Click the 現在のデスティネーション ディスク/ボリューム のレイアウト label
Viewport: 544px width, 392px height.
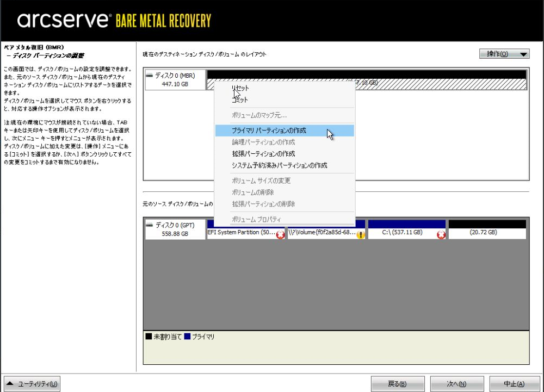pyautogui.click(x=205, y=54)
